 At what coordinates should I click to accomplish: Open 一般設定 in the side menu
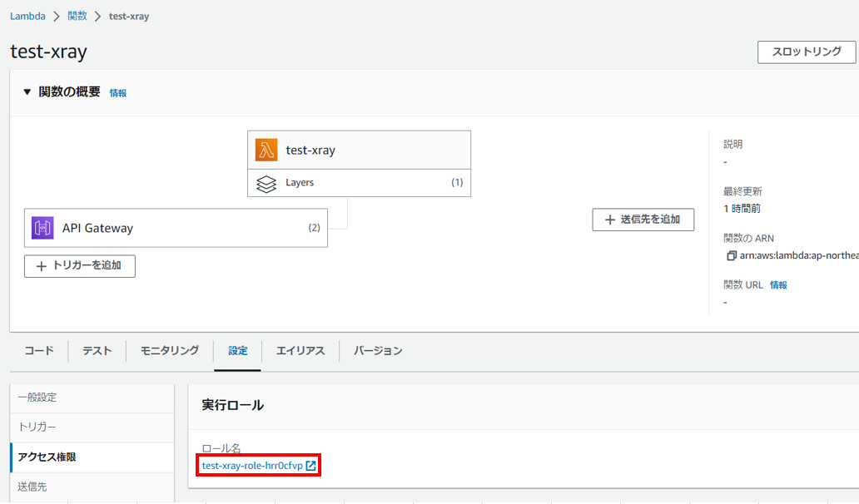tap(92, 398)
